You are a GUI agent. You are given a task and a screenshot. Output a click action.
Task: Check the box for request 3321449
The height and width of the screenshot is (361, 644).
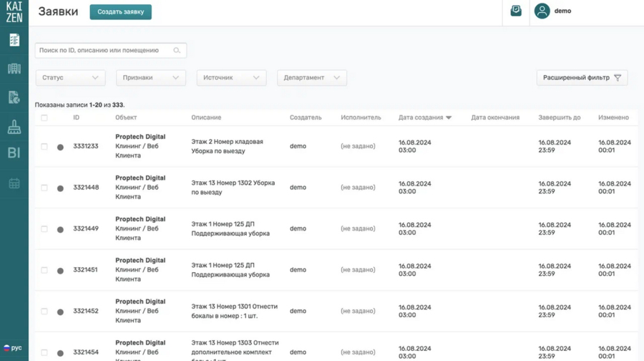tap(44, 229)
